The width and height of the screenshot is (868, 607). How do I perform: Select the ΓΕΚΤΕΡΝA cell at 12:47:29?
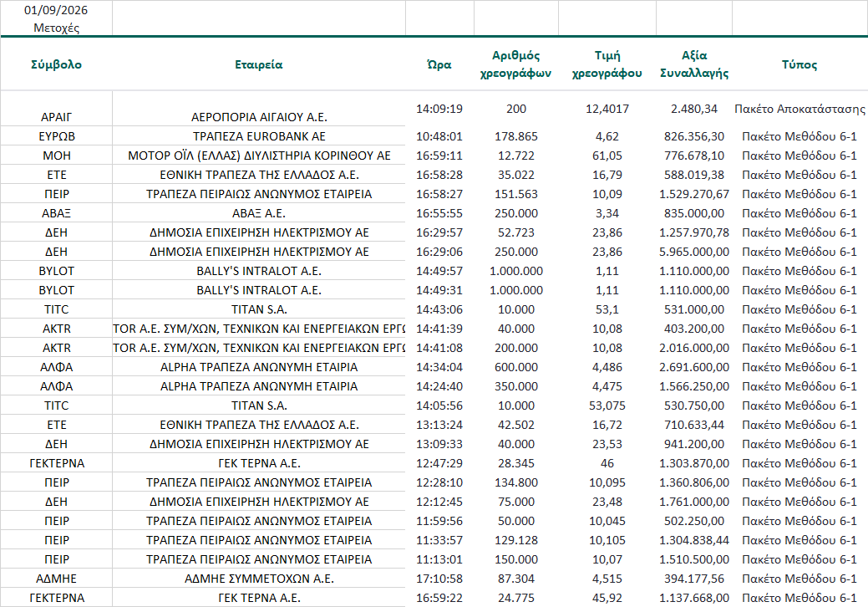tap(57, 463)
